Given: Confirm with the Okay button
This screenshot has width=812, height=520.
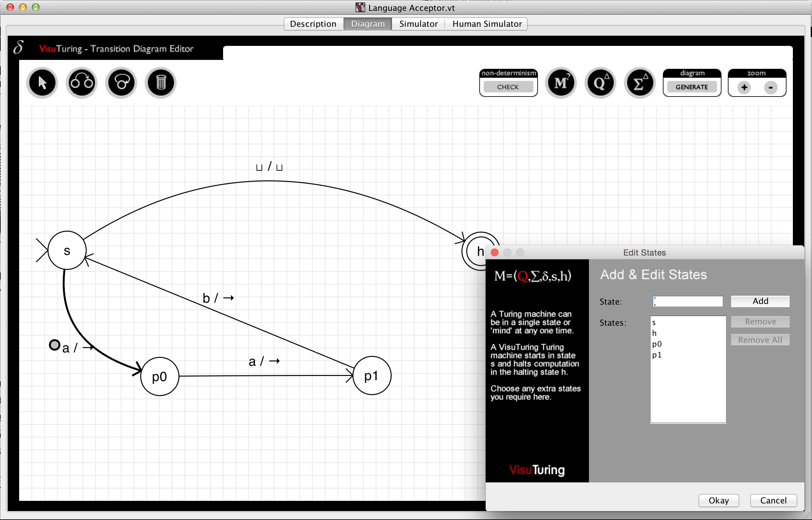Looking at the screenshot, I should (x=719, y=501).
